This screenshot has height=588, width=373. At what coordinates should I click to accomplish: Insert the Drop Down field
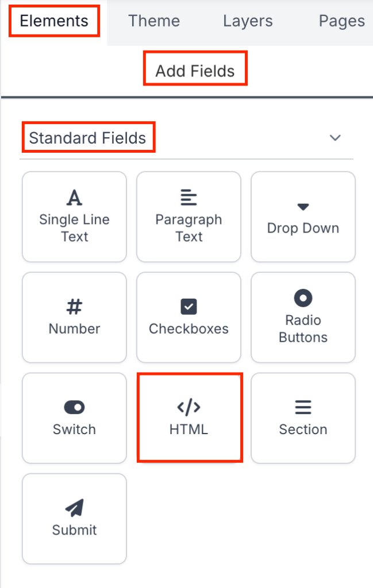pyautogui.click(x=303, y=217)
